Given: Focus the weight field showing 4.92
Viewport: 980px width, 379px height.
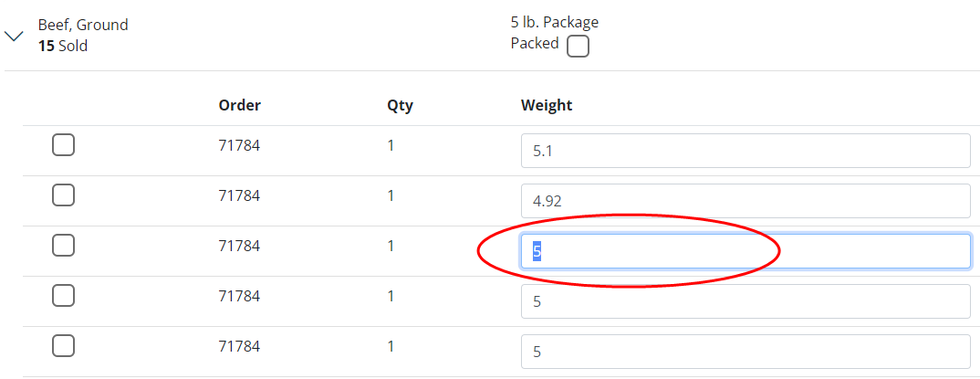Looking at the screenshot, I should tap(745, 201).
